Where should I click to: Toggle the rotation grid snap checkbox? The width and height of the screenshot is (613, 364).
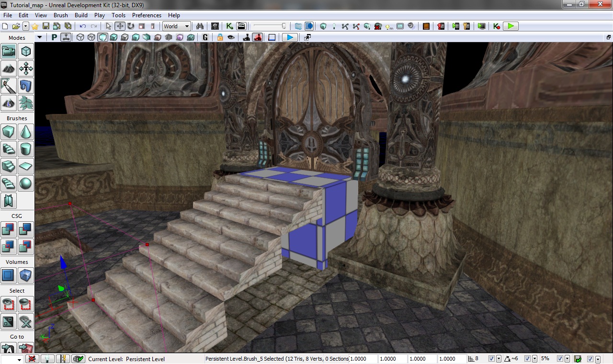pyautogui.click(x=527, y=359)
